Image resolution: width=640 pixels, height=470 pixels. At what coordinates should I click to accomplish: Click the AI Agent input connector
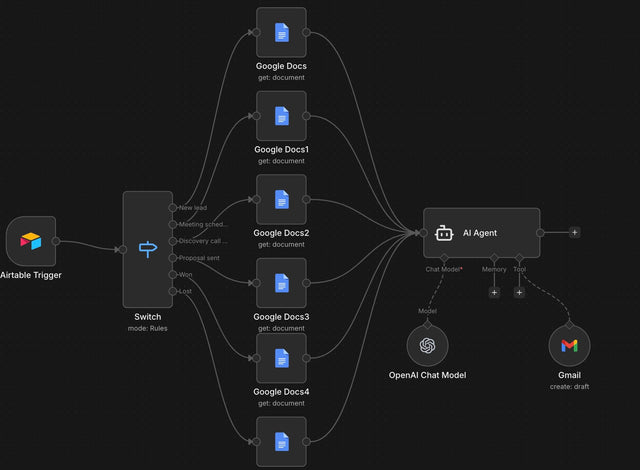(x=424, y=233)
